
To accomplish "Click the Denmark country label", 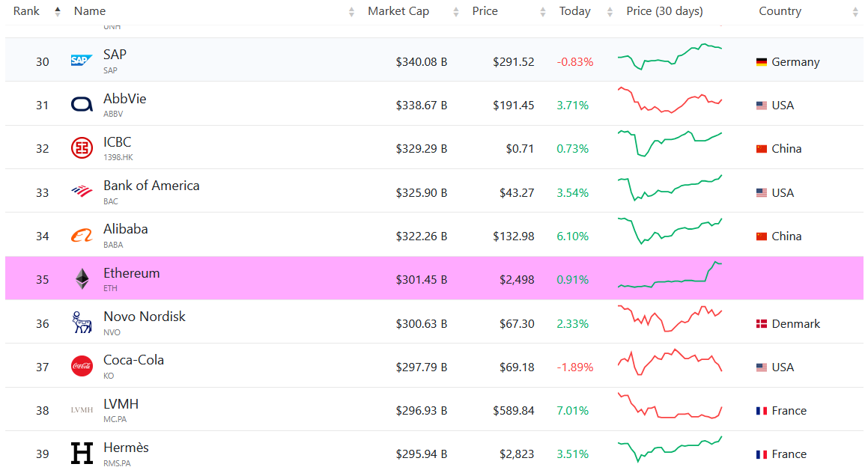I will tap(795, 324).
